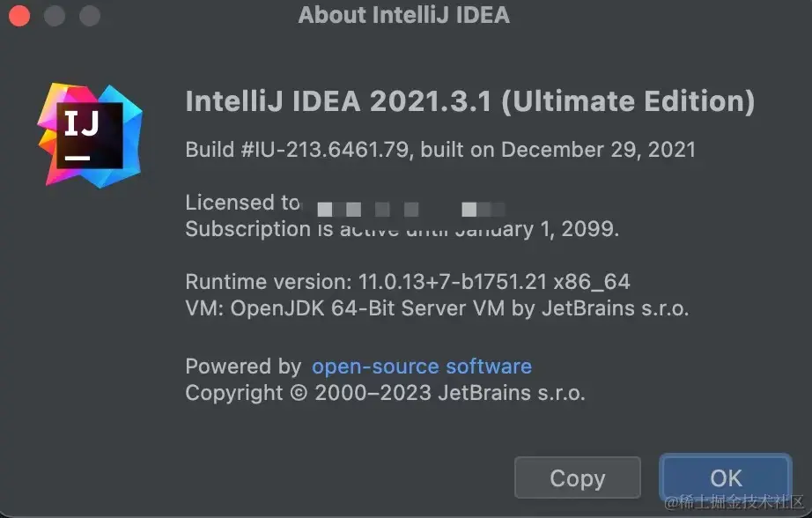Click the gray zoom window button
Viewport: 812px width, 518px height.
[89, 16]
